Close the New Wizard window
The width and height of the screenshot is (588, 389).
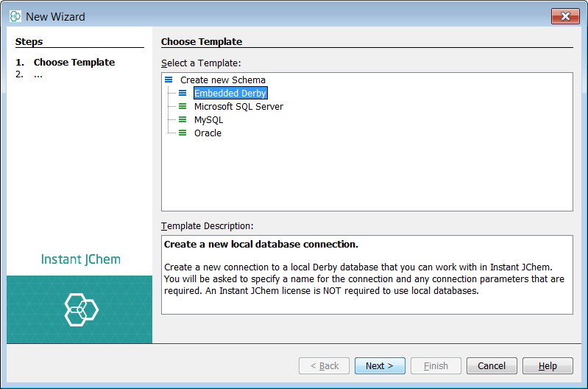[x=564, y=16]
